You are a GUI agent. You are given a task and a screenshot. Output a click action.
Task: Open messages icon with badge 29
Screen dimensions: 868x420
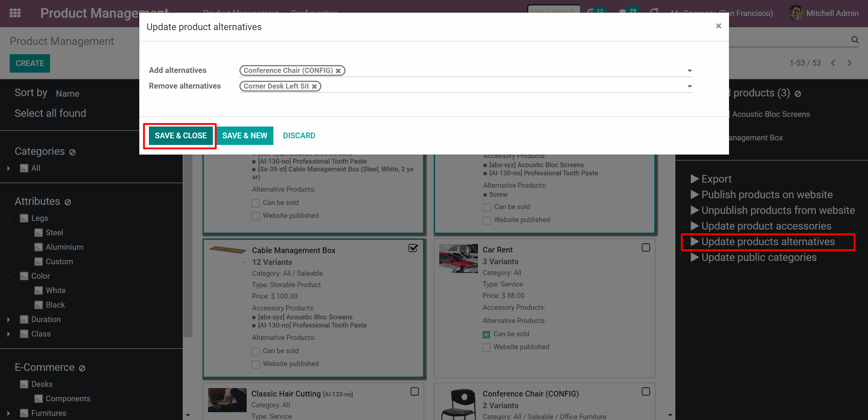629,12
